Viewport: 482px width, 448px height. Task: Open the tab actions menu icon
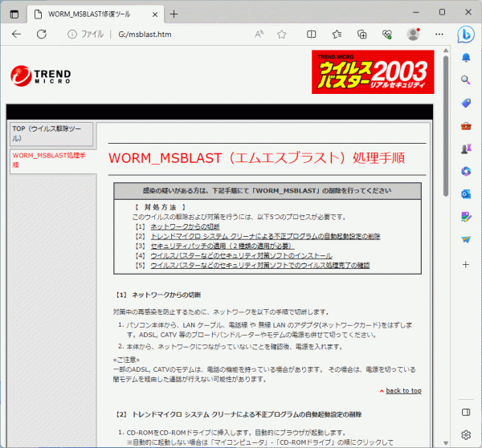point(14,14)
